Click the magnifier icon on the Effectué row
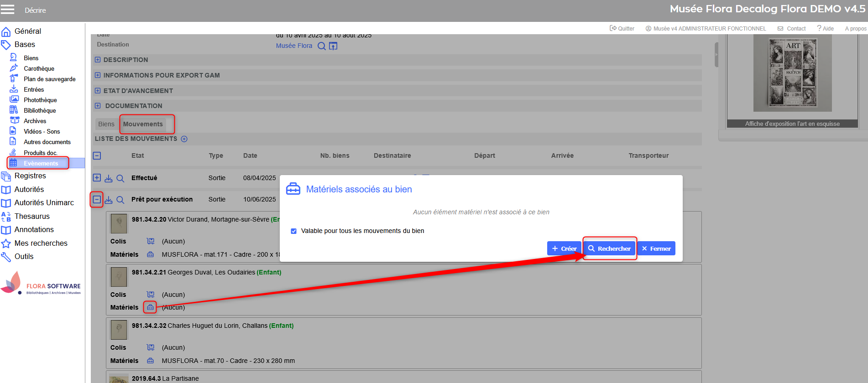868x383 pixels. pos(120,178)
